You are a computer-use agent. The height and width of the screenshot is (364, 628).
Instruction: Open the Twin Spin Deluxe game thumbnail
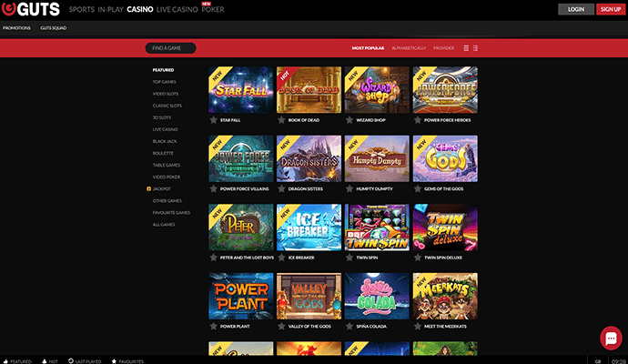[x=444, y=227]
